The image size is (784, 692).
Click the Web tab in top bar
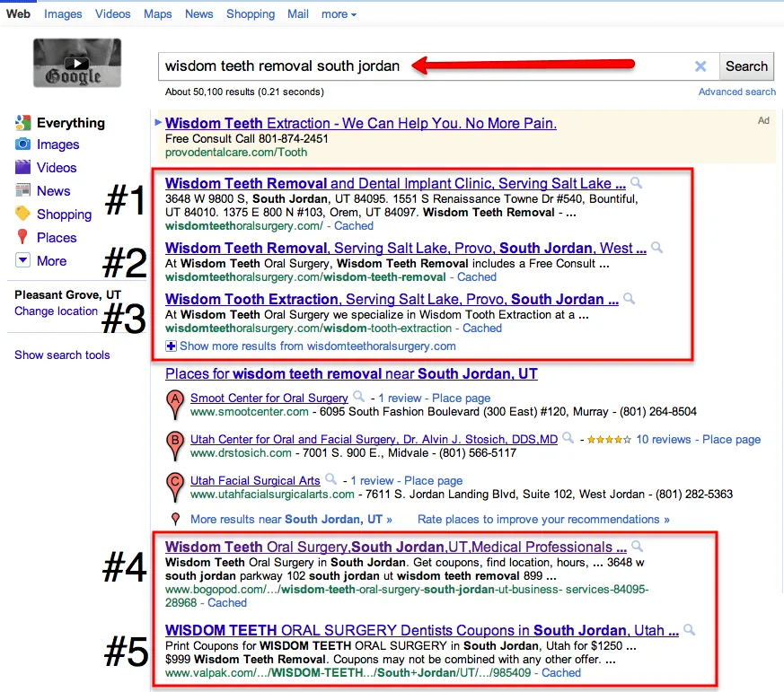19,14
